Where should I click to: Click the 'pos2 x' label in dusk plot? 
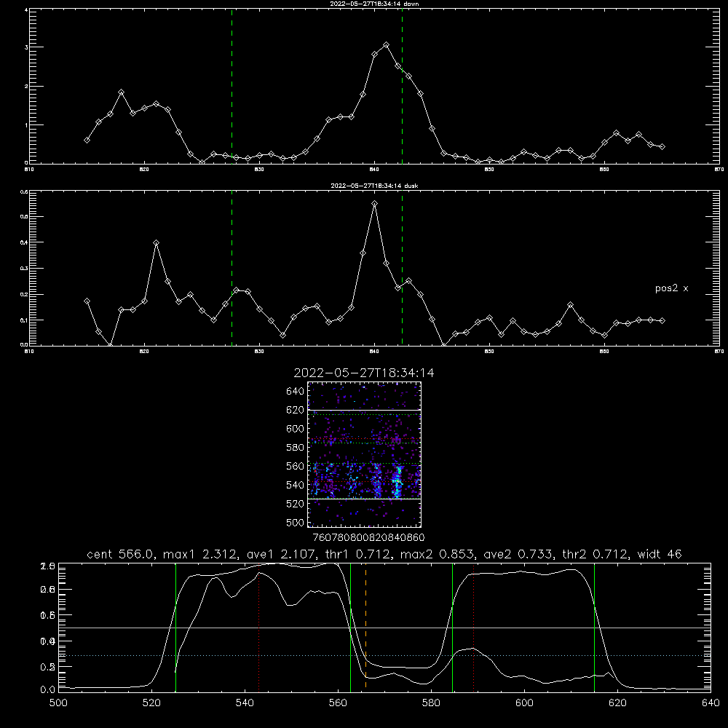coord(671,288)
